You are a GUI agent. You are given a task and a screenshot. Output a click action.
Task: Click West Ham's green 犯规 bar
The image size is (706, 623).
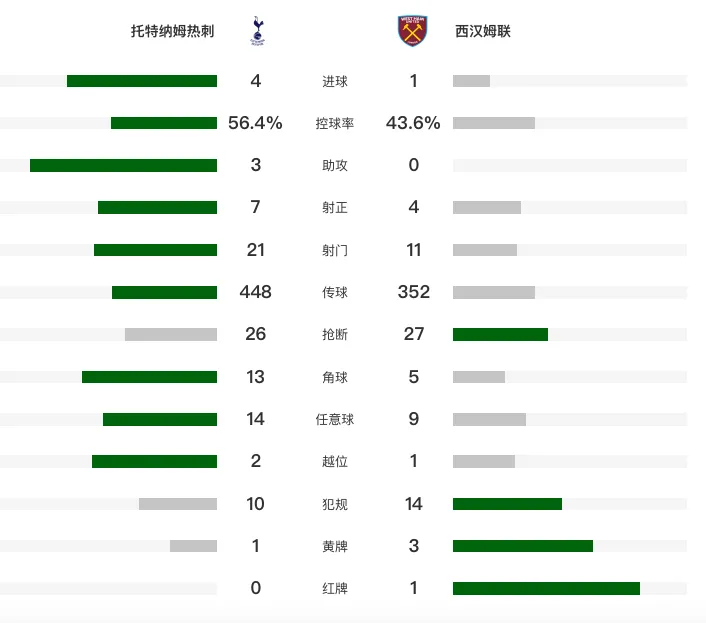(507, 504)
